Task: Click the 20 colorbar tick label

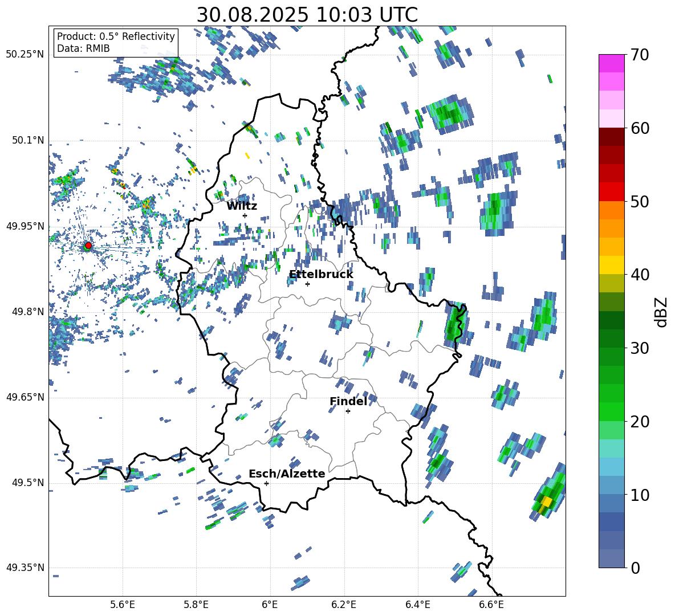Action: click(640, 422)
